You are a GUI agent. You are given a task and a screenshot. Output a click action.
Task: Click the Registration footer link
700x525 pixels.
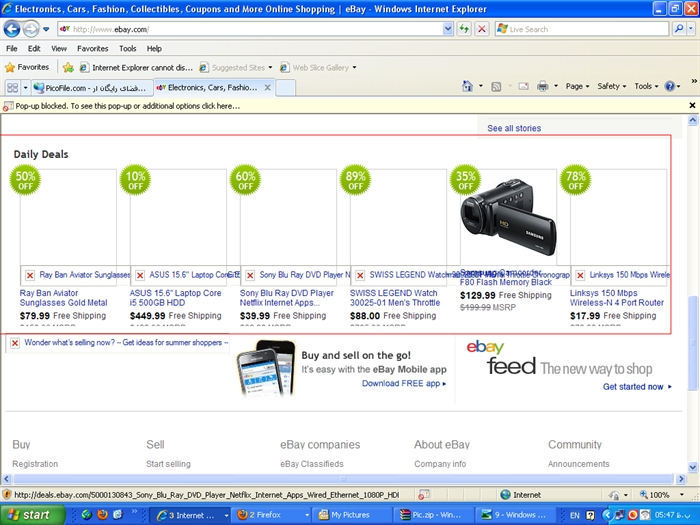pos(35,464)
